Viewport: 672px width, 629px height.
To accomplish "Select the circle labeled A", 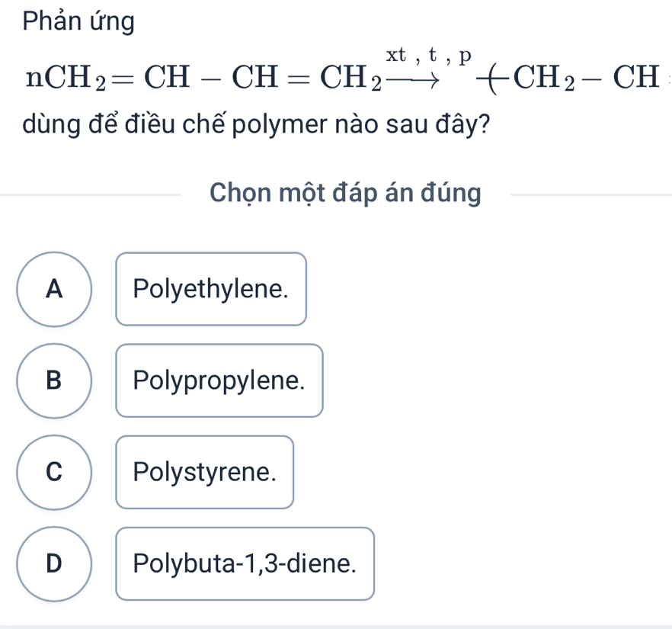I will tap(54, 289).
